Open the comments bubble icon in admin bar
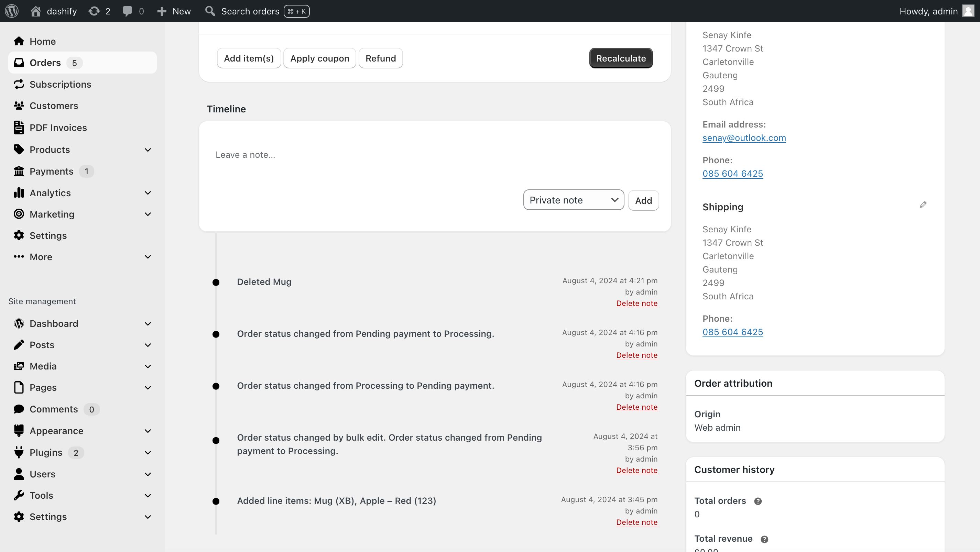This screenshot has height=552, width=980. 128,11
